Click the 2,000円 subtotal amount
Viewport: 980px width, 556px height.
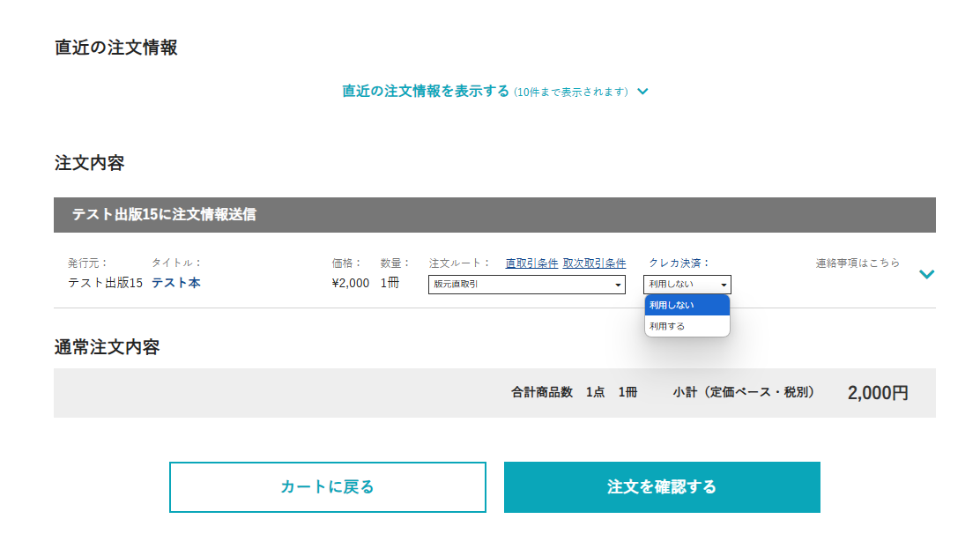[878, 393]
